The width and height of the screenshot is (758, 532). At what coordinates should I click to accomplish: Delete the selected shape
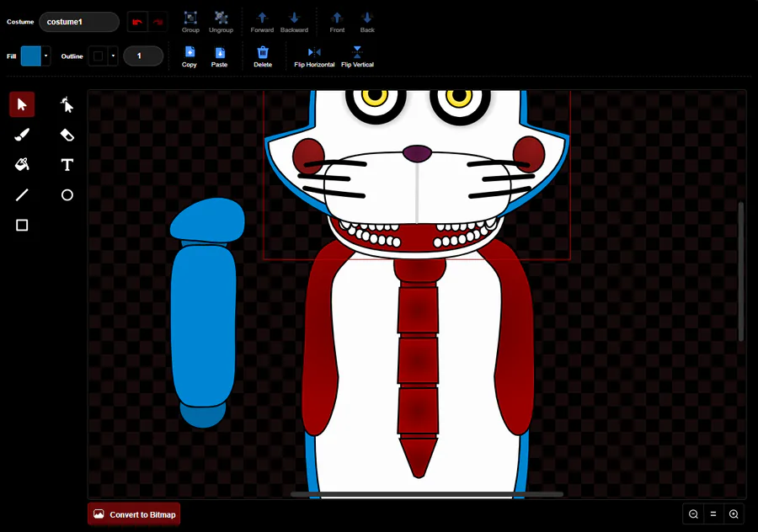pos(263,56)
